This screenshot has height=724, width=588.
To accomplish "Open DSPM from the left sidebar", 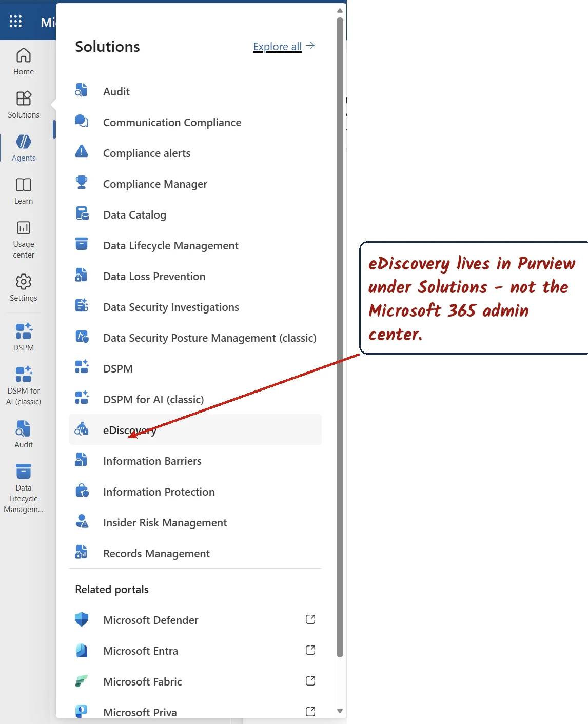I will point(24,337).
